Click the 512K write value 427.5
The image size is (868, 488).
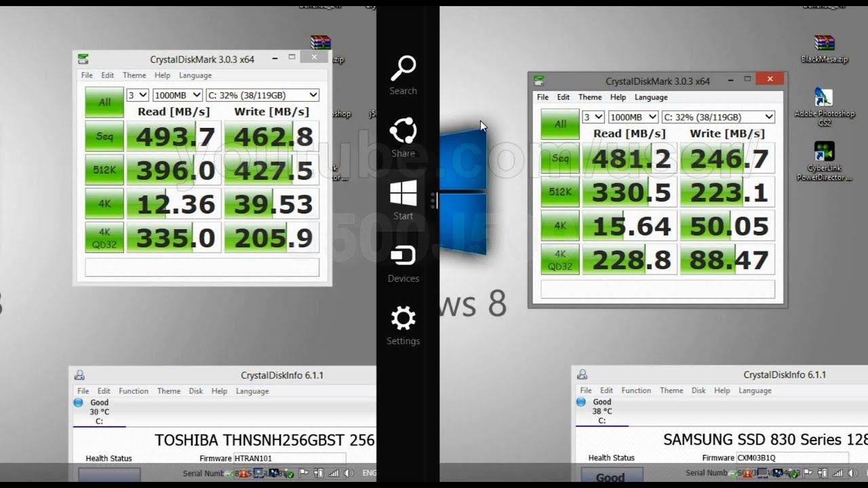pyautogui.click(x=272, y=170)
